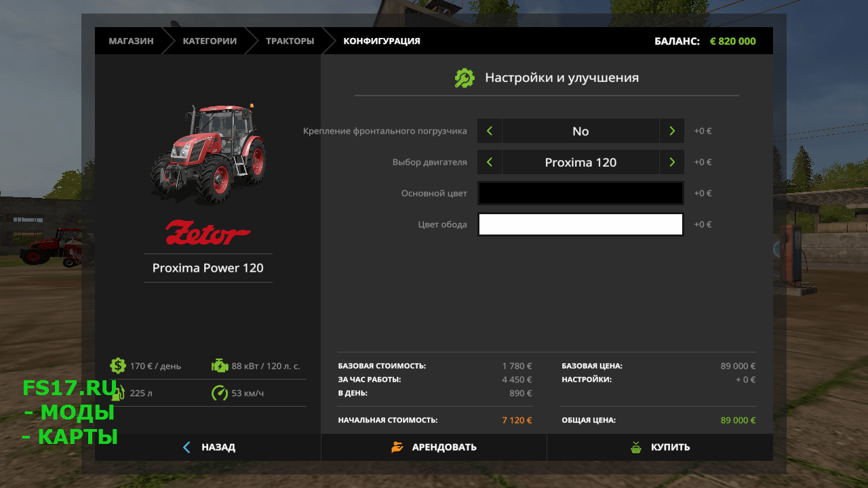Click the 1 780 € base cost value
Image resolution: width=868 pixels, height=488 pixels.
pyautogui.click(x=517, y=366)
